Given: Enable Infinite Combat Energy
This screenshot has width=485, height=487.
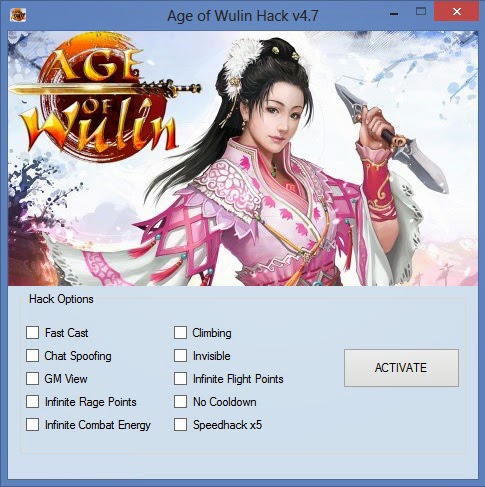Looking at the screenshot, I should point(32,424).
